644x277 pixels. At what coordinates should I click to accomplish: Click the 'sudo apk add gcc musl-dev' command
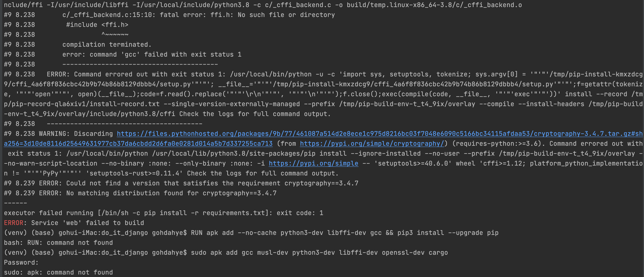(x=319, y=253)
